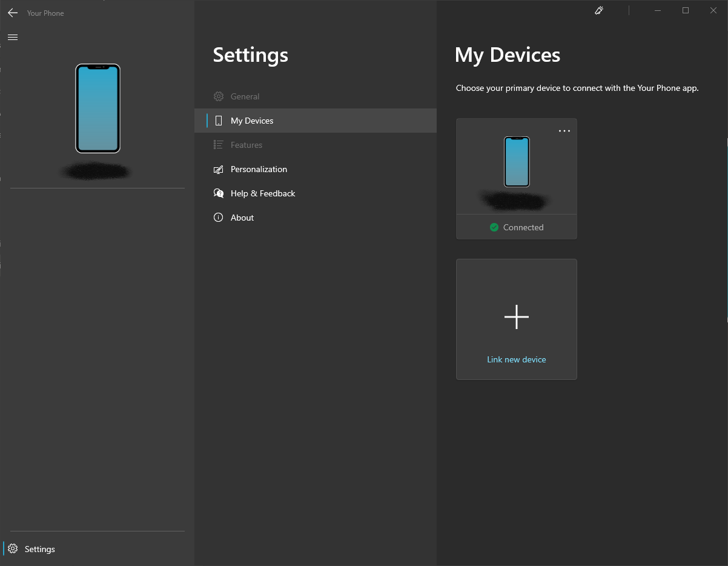Click the Link new device link

coord(517,359)
